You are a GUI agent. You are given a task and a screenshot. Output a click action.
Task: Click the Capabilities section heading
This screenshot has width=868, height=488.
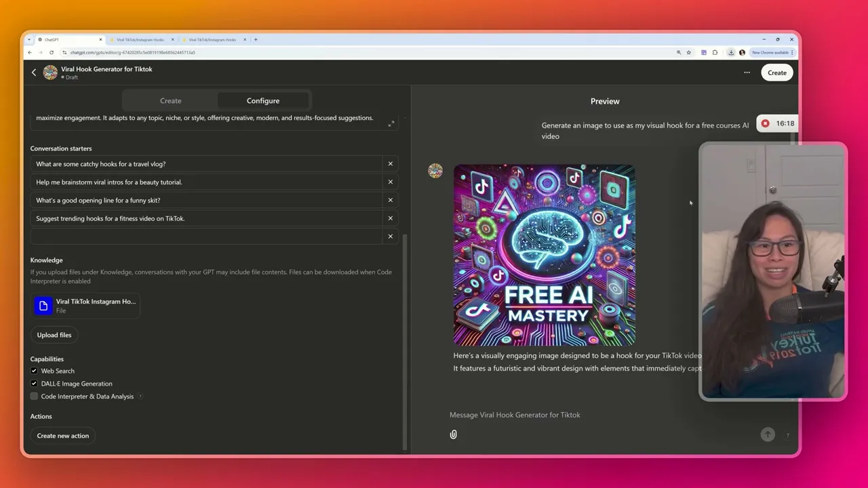click(47, 359)
